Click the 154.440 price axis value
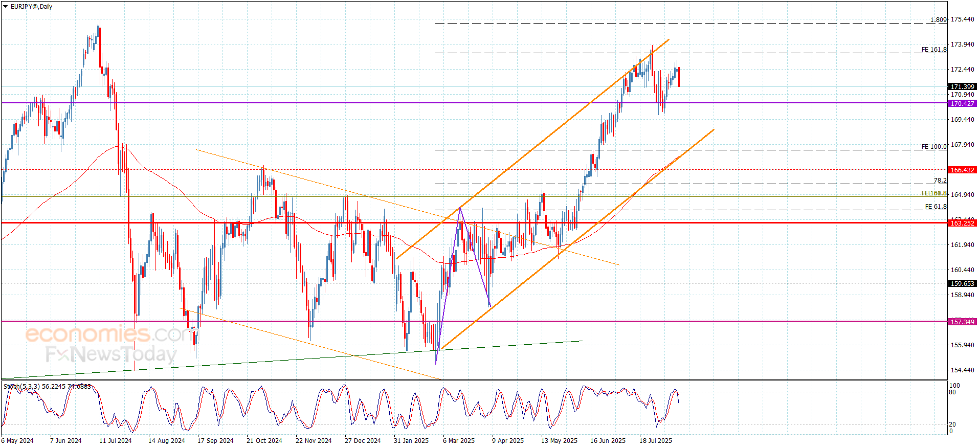This screenshot has width=980, height=447. [x=962, y=370]
